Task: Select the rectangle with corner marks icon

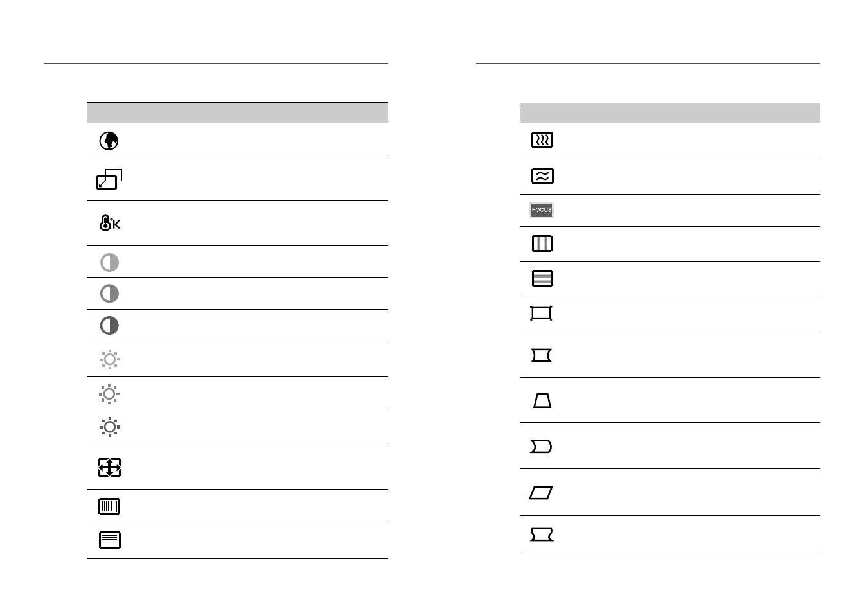Action: point(541,313)
